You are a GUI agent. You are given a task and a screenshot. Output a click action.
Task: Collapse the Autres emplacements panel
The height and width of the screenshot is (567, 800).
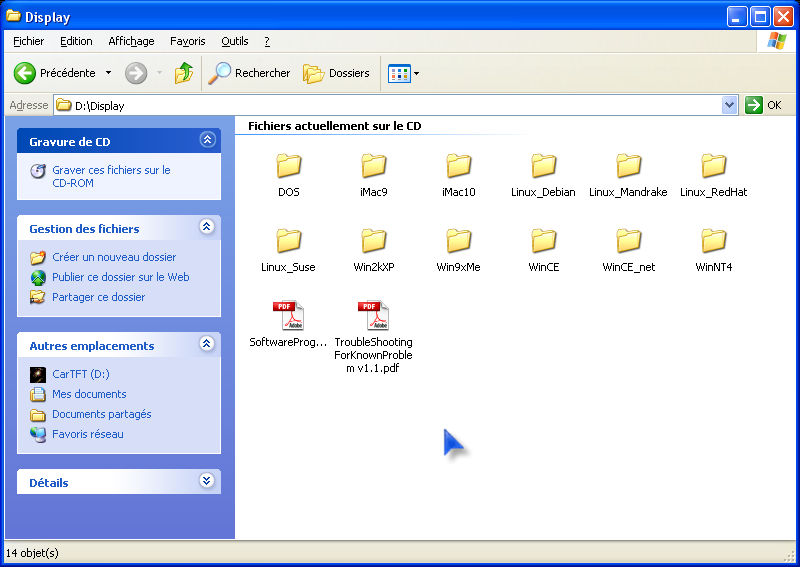[207, 344]
